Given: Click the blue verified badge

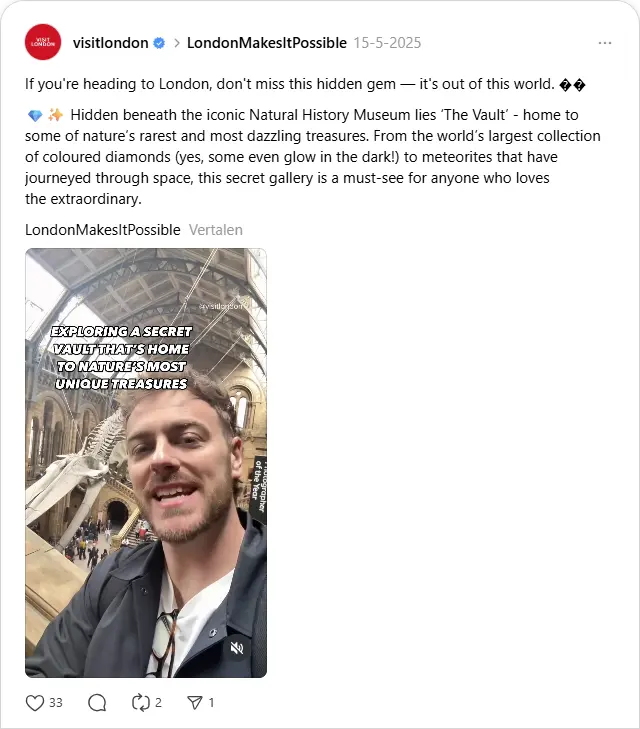Looking at the screenshot, I should click(x=159, y=43).
